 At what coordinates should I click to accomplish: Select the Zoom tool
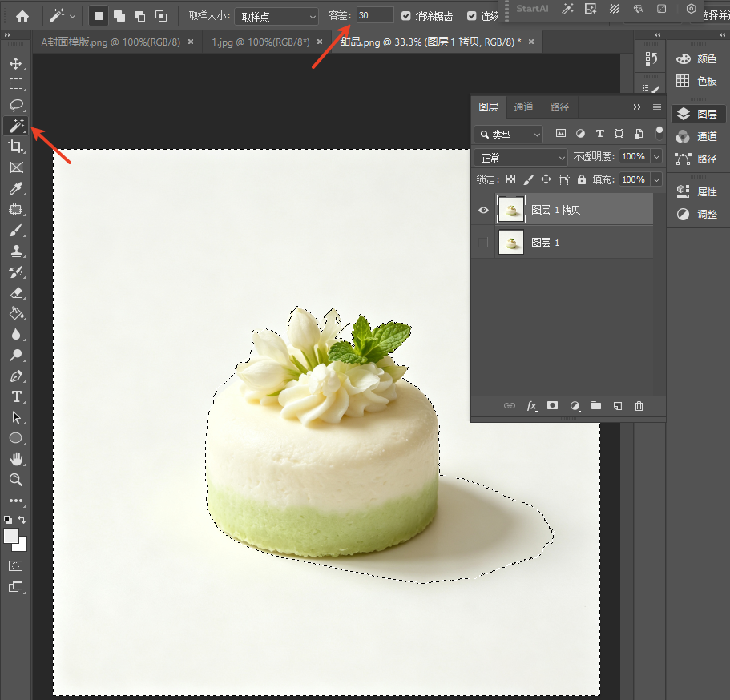[16, 480]
